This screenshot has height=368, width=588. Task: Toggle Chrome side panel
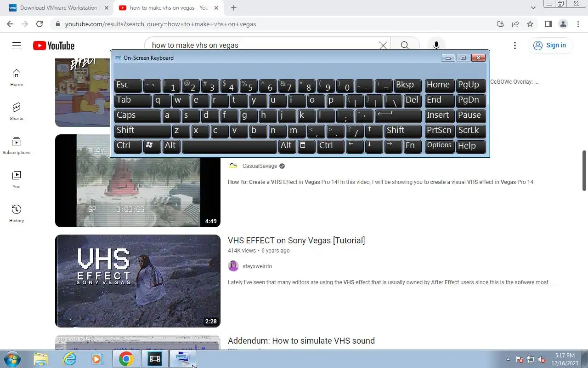pos(548,24)
